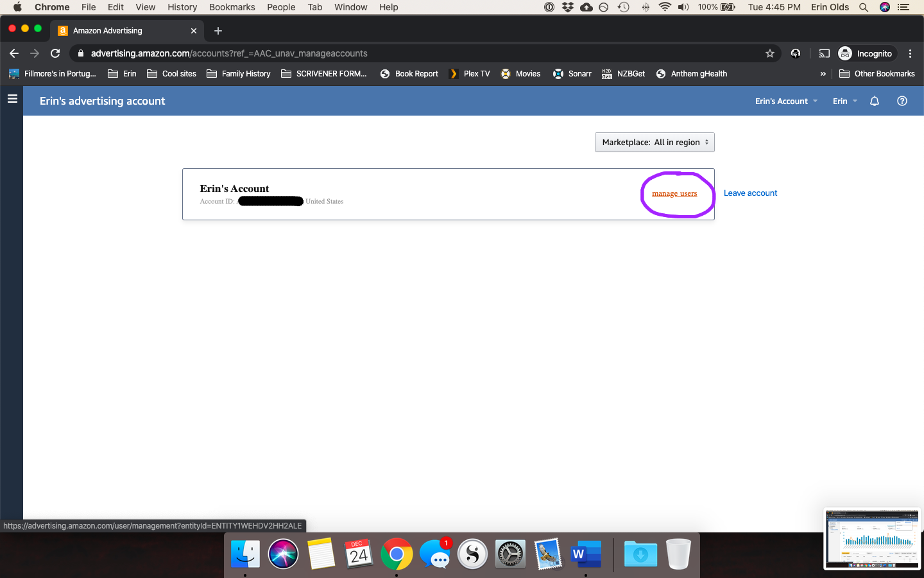This screenshot has height=578, width=924.
Task: Open the Notification Center list icon
Action: [x=903, y=7]
